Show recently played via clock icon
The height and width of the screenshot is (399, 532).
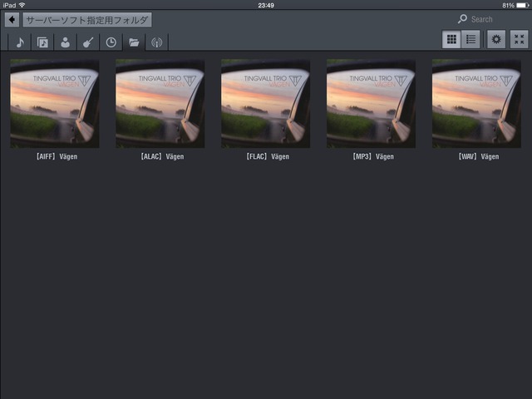click(x=111, y=42)
